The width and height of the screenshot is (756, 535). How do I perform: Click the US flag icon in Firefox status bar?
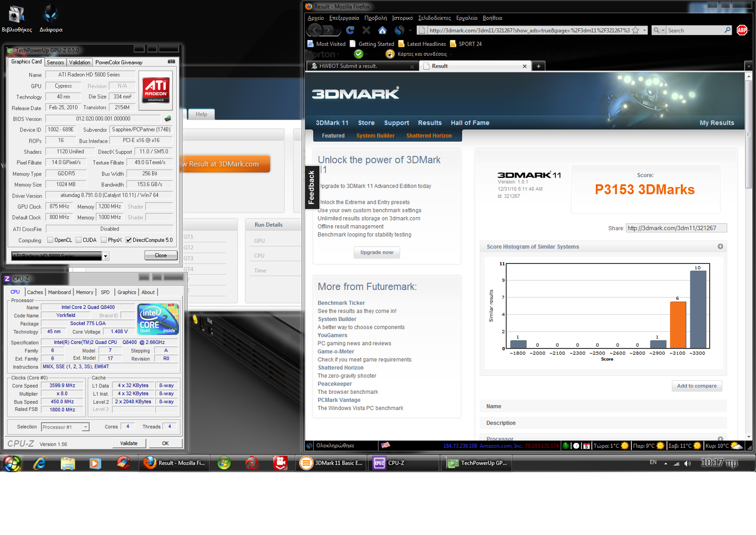[x=386, y=445]
